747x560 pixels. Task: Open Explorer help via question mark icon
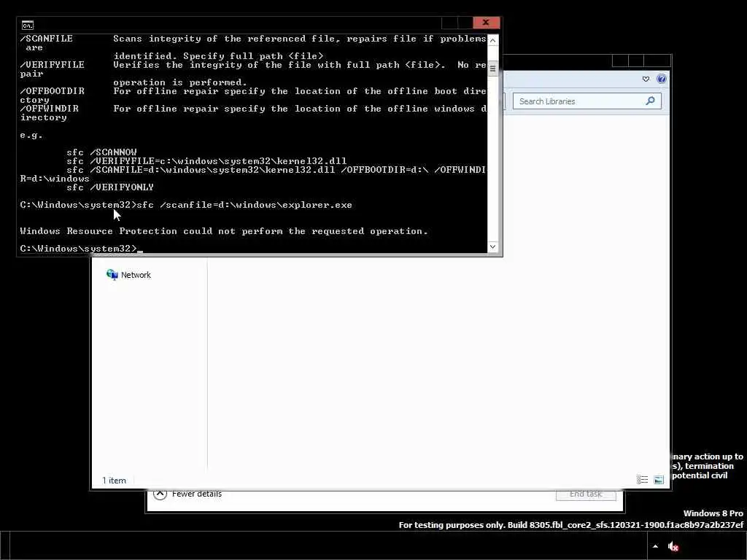point(661,79)
